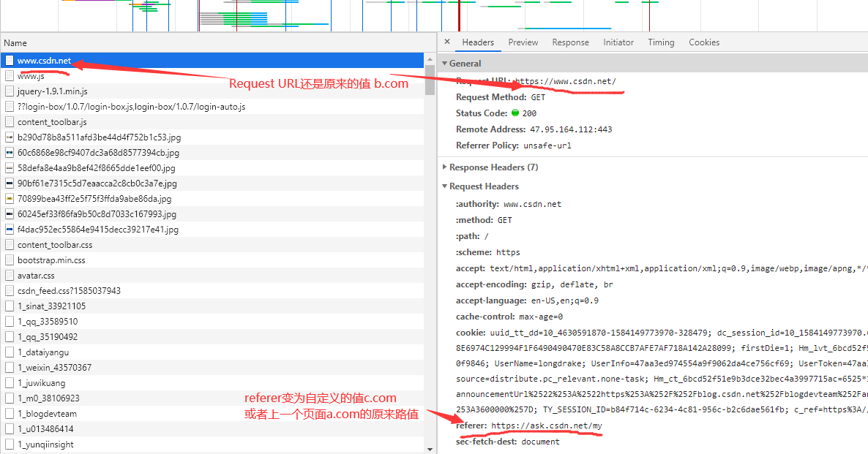Select the avatar.css request
Image resolution: width=868 pixels, height=454 pixels.
(212, 276)
